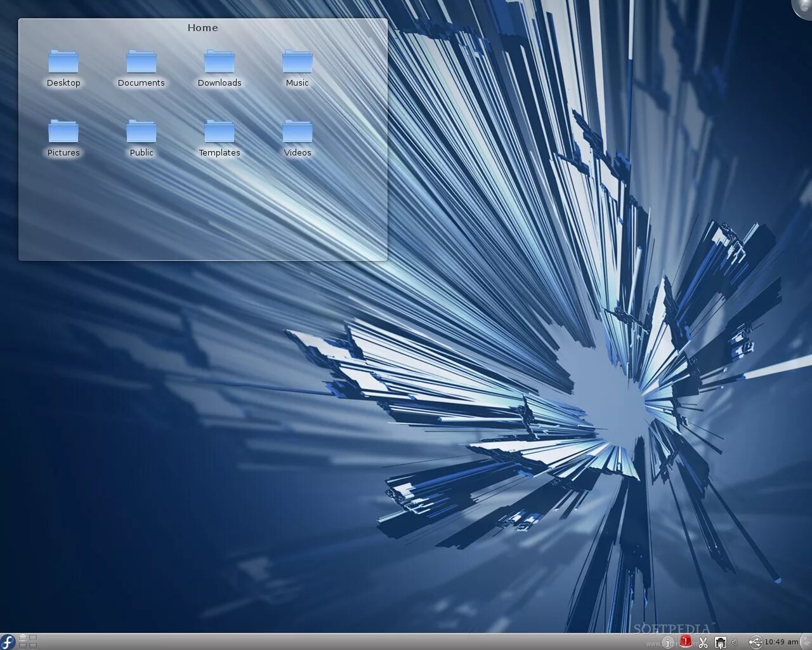Switch to the second virtual desktop in pager

coord(33,638)
